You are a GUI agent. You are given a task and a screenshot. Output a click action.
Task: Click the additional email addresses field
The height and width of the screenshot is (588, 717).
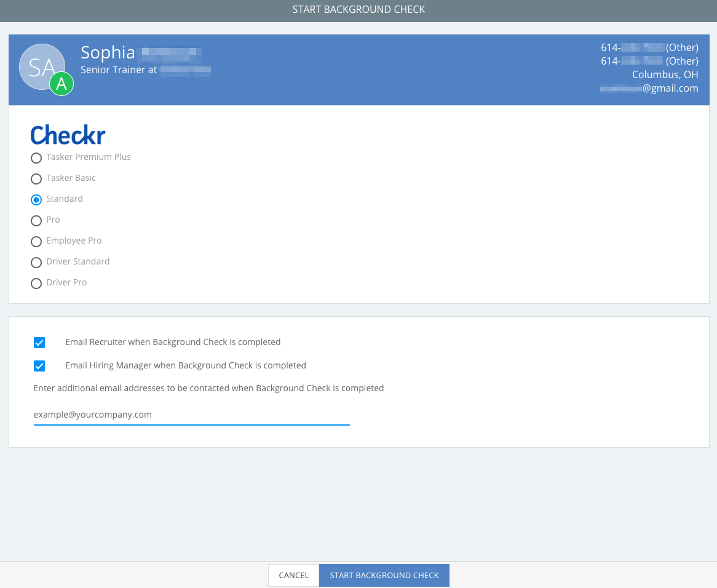point(192,415)
